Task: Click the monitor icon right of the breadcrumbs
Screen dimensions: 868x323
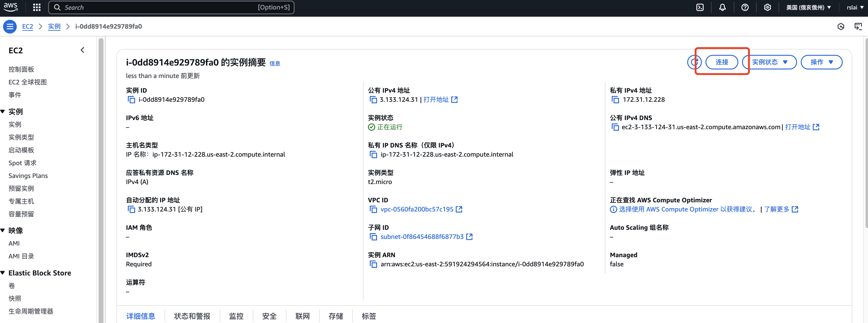Action: pyautogui.click(x=858, y=26)
